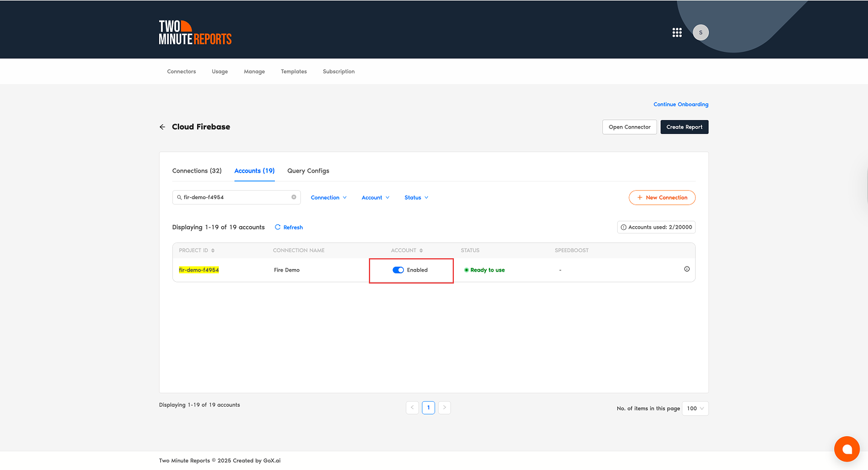
Task: Click the Speedboost column header
Action: tap(572, 250)
